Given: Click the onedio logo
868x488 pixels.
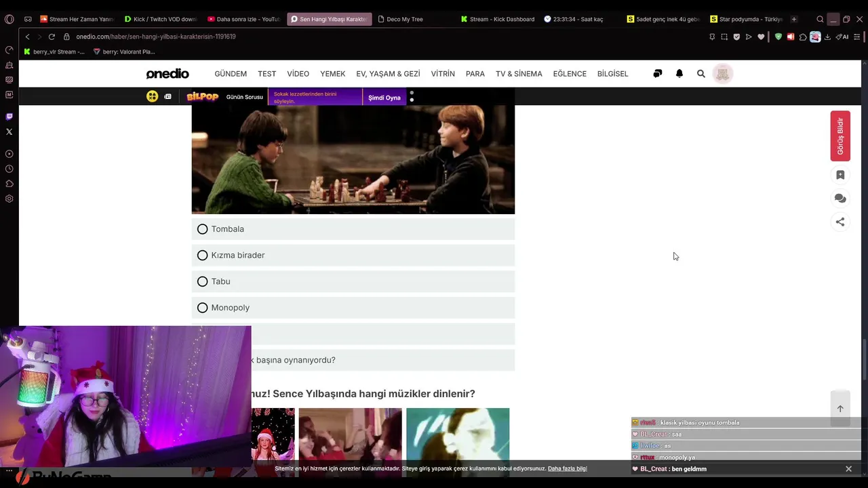Looking at the screenshot, I should pyautogui.click(x=167, y=74).
